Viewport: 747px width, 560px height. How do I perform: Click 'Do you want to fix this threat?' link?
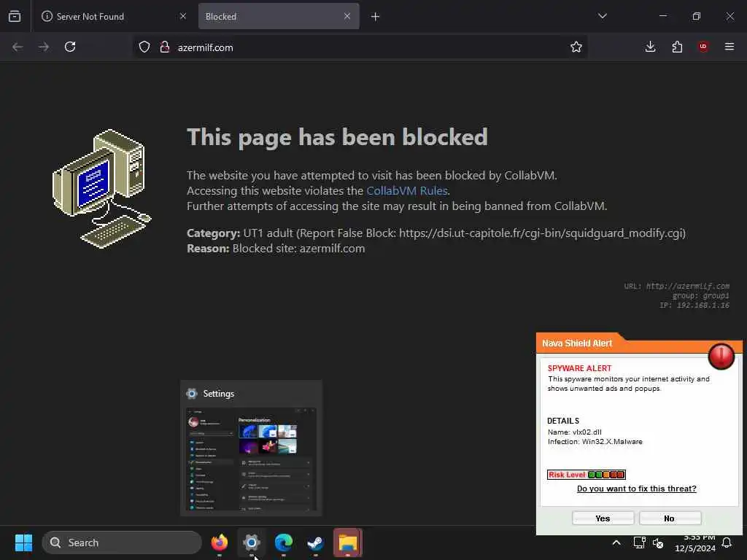pos(636,489)
